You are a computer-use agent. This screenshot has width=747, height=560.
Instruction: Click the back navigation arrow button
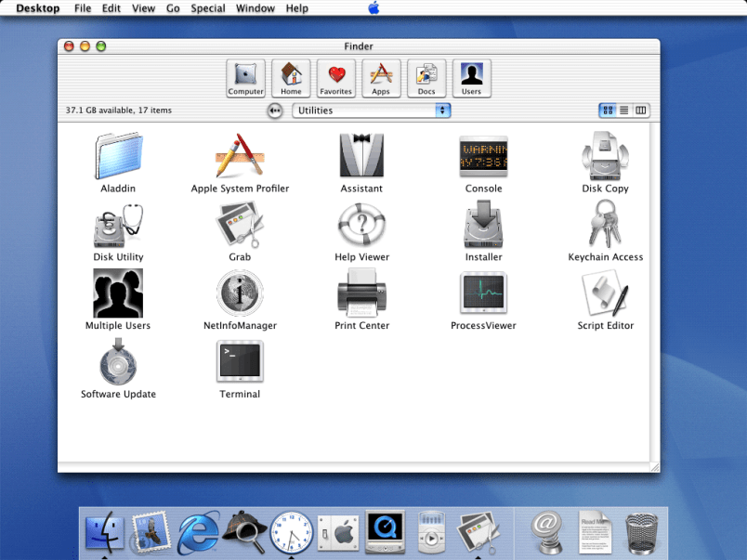click(275, 111)
